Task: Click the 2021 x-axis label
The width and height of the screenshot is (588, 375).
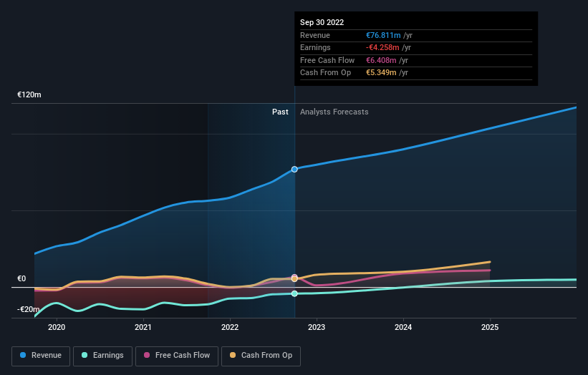Action: pos(143,328)
